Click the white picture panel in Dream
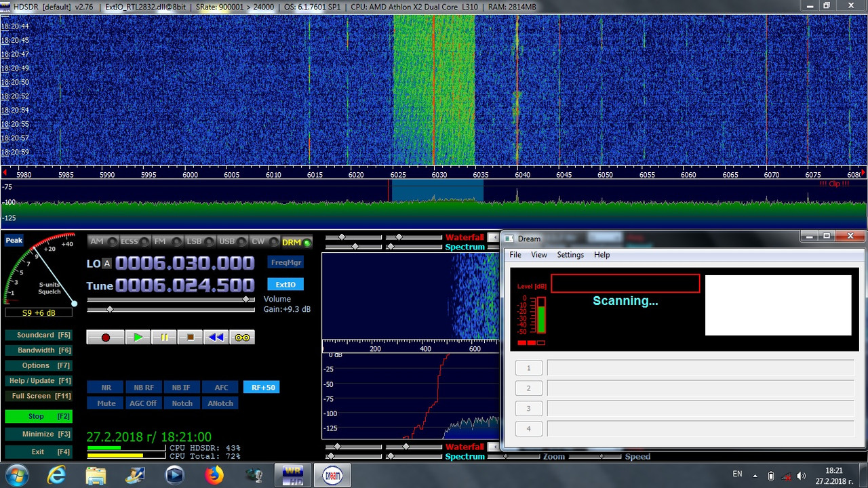Screen dimensions: 868x488 click(x=778, y=305)
